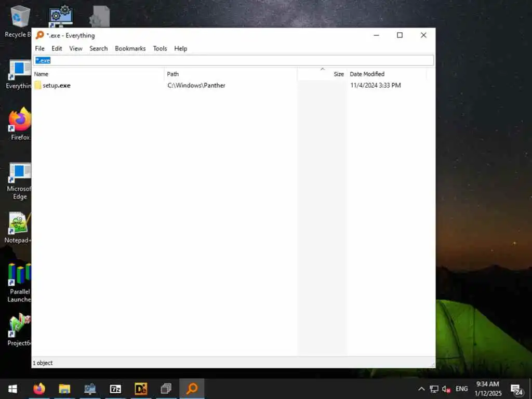Click the muted volume tray icon

[446, 389]
